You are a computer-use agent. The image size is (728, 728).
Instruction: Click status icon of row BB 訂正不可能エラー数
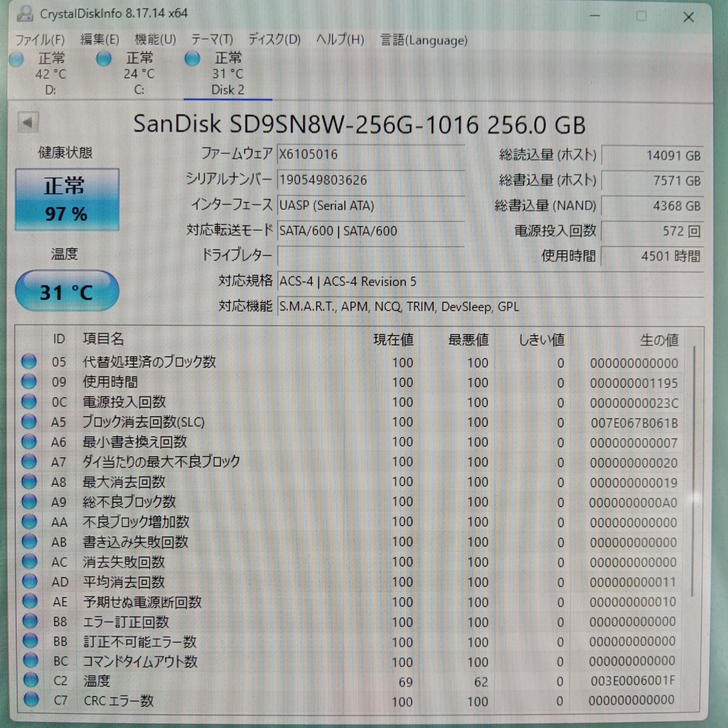29,641
